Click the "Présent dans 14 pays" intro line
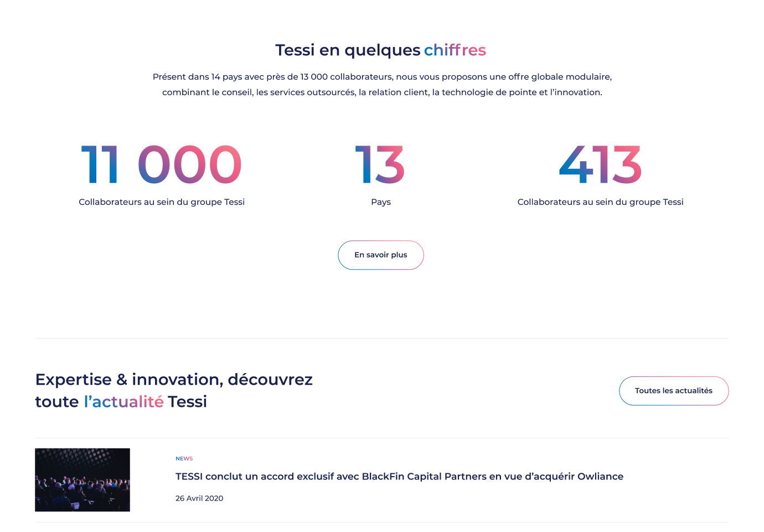 [382, 77]
